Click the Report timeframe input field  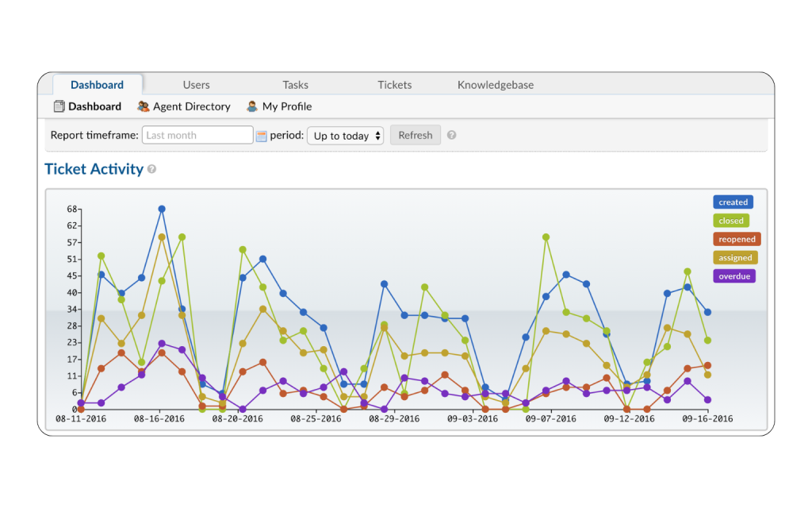(197, 135)
